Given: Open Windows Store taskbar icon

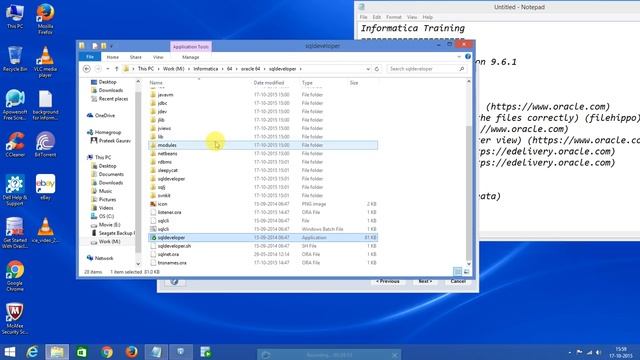Looking at the screenshot, I should point(82,352).
